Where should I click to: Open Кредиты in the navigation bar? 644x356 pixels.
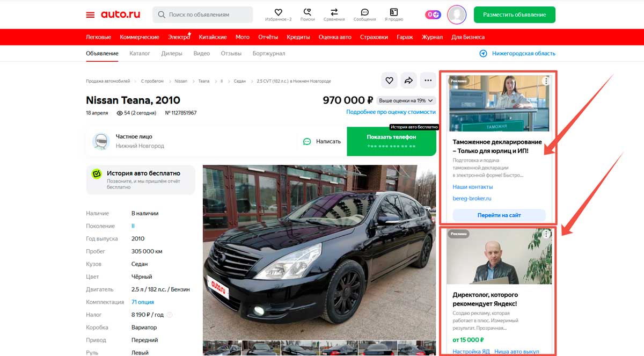[298, 37]
